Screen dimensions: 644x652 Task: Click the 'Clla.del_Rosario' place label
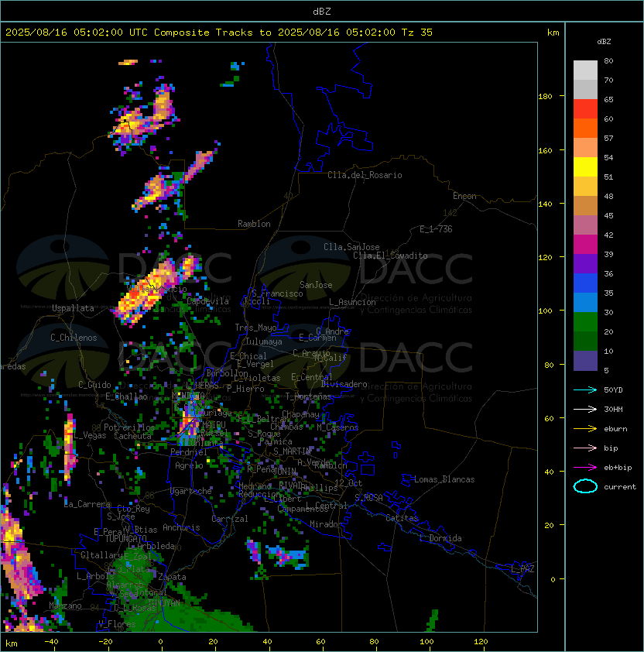coord(365,175)
